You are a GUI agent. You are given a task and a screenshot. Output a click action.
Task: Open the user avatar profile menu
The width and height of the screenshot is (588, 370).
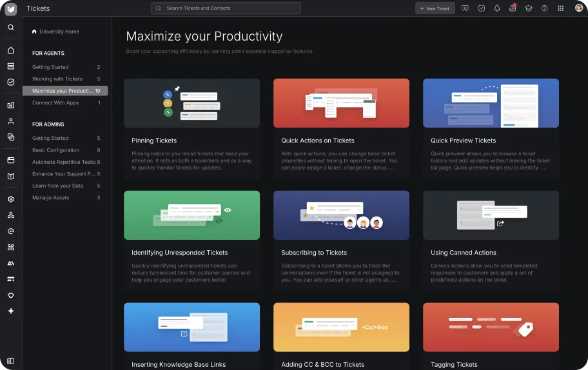pyautogui.click(x=578, y=8)
